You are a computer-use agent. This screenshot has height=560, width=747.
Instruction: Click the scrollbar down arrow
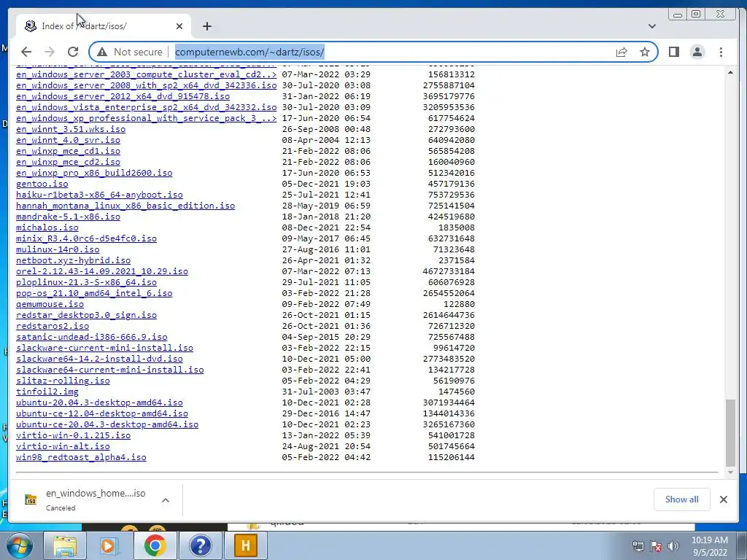[730, 472]
